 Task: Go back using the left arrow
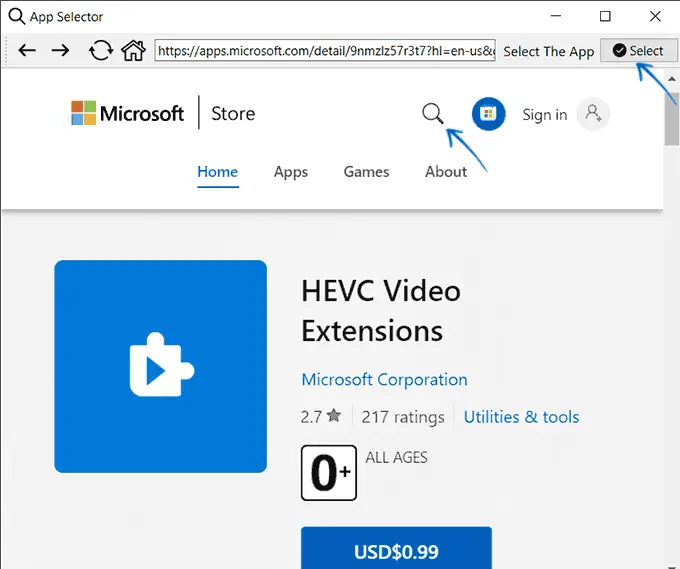[27, 50]
